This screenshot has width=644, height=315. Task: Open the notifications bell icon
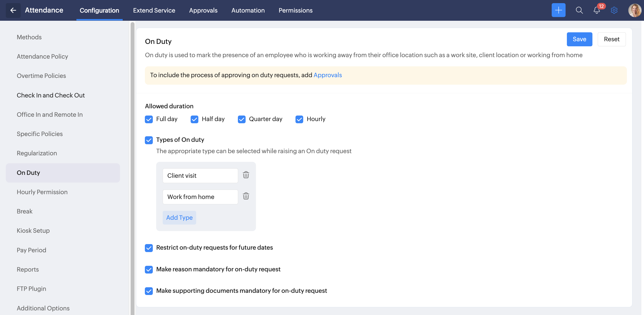click(597, 10)
